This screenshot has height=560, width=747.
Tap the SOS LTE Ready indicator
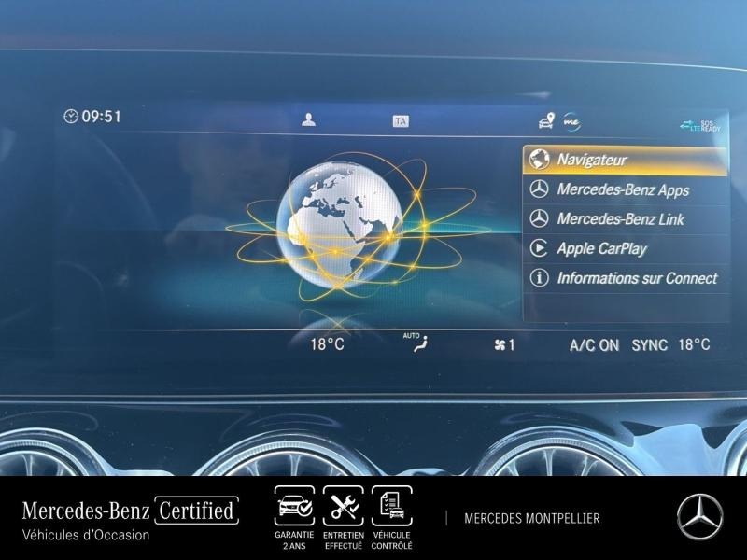699,125
